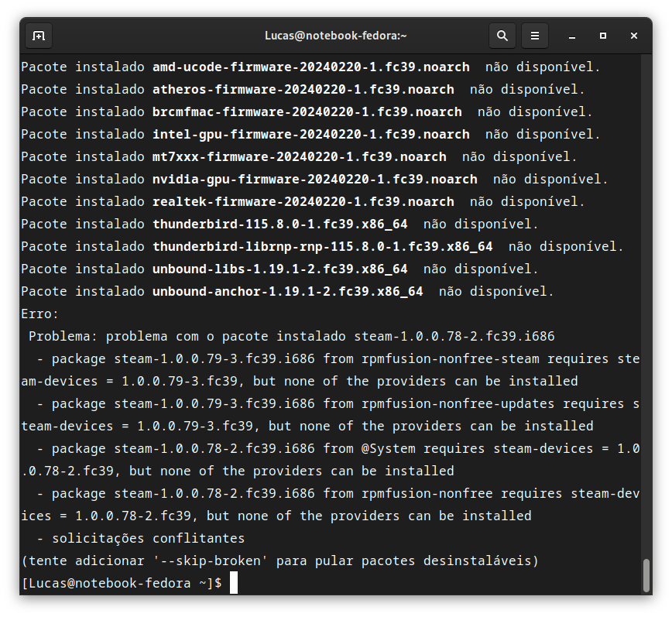Open a new terminal tab
This screenshot has height=617, width=672.
click(x=39, y=36)
